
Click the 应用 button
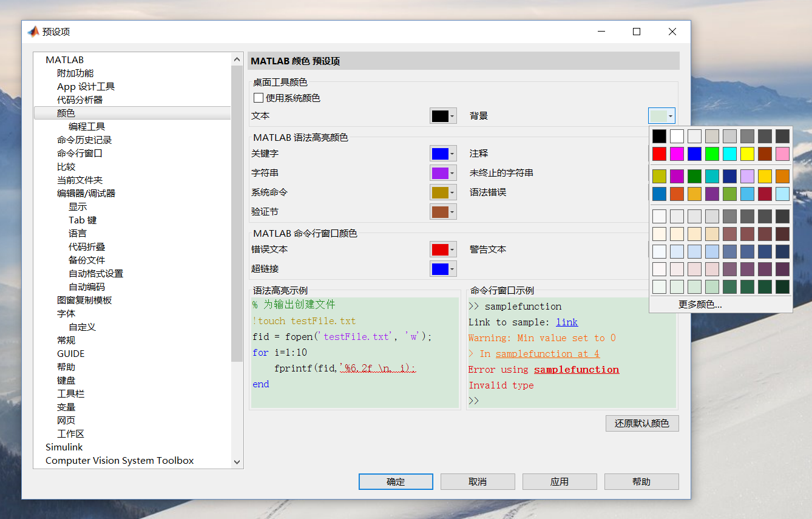click(560, 481)
